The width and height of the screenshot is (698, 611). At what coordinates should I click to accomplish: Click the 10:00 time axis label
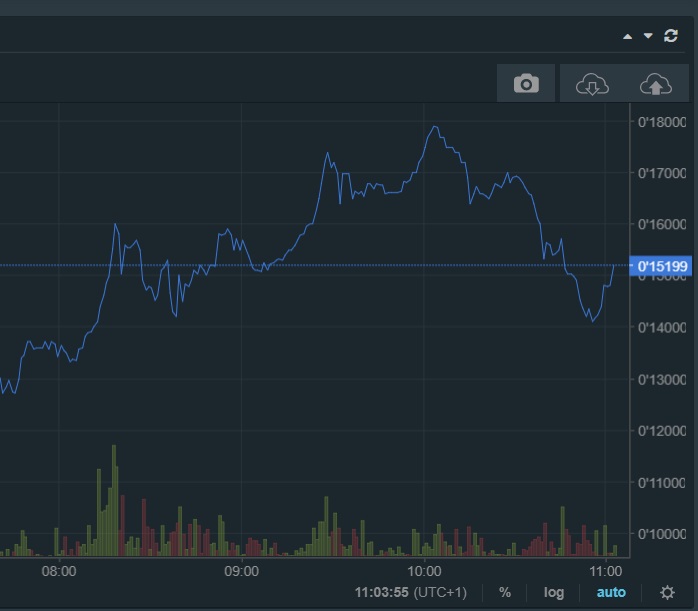tap(424, 571)
